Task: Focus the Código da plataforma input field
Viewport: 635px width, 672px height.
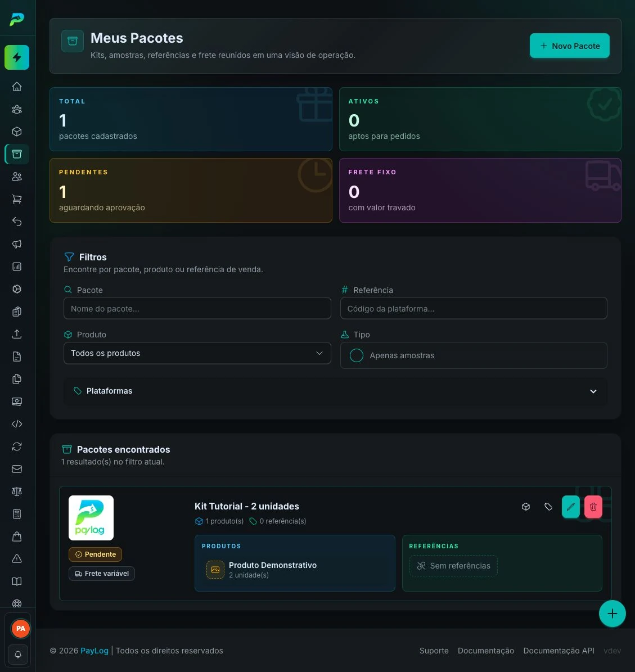Action: tap(474, 309)
